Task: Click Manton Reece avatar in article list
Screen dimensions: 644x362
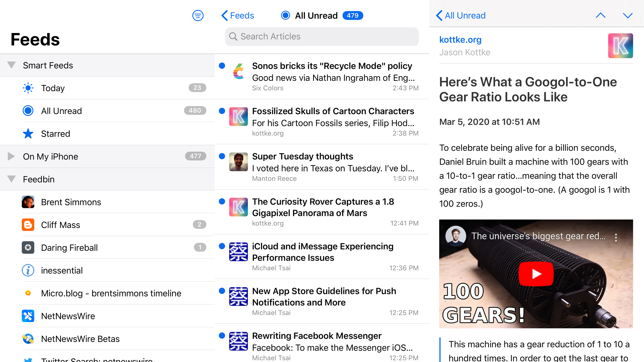Action: pos(239,162)
